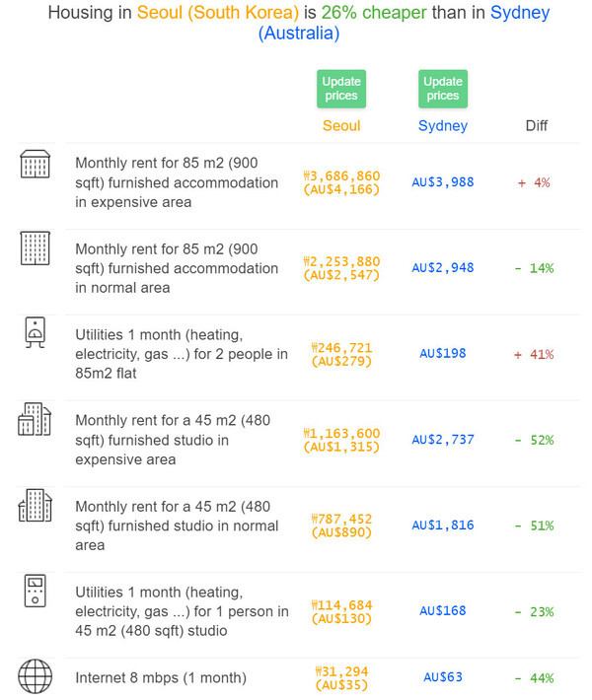Screen dimensions: 592x700
Task: Click the meter icon for 1-person utilities
Action: pos(35,591)
